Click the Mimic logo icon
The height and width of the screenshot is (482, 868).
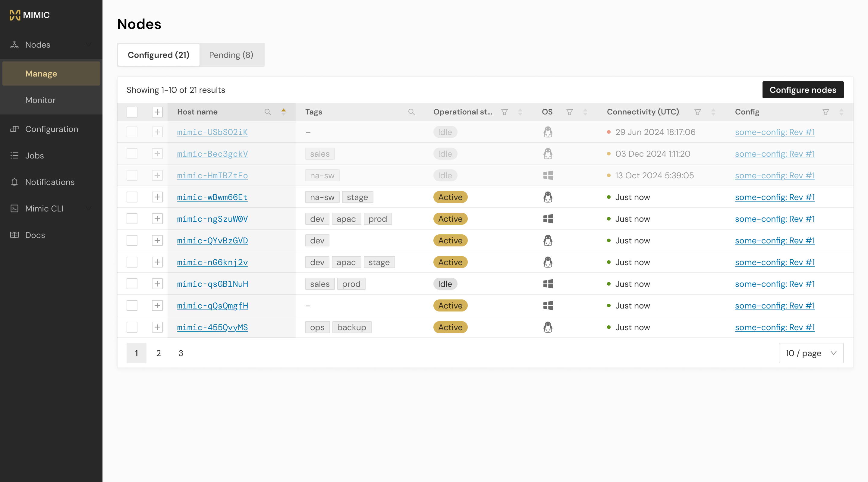(15, 15)
